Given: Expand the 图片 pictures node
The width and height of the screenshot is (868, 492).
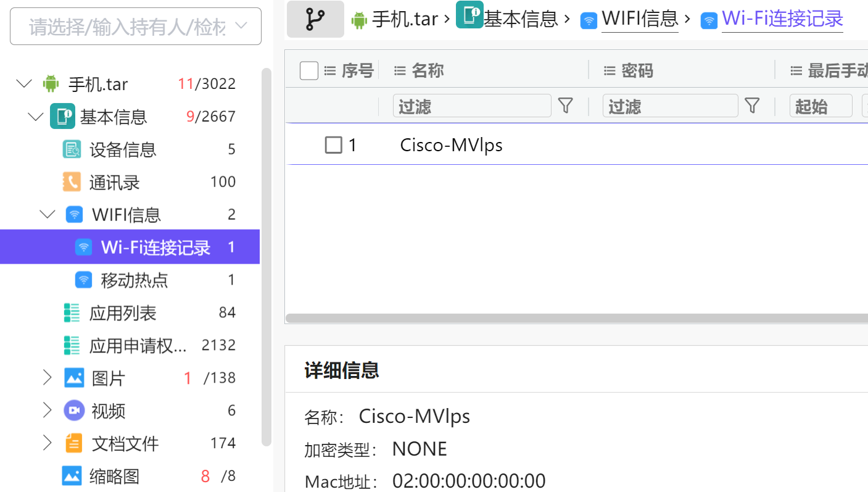Looking at the screenshot, I should (x=47, y=377).
